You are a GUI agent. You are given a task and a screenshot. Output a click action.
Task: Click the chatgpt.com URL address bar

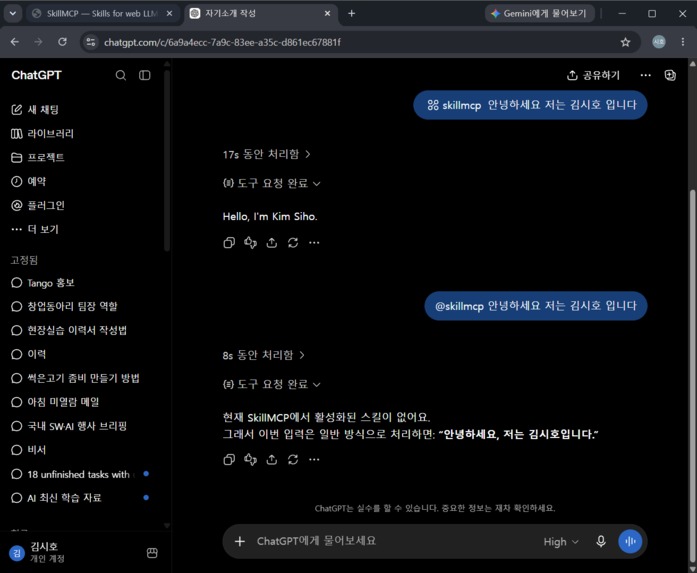click(222, 42)
